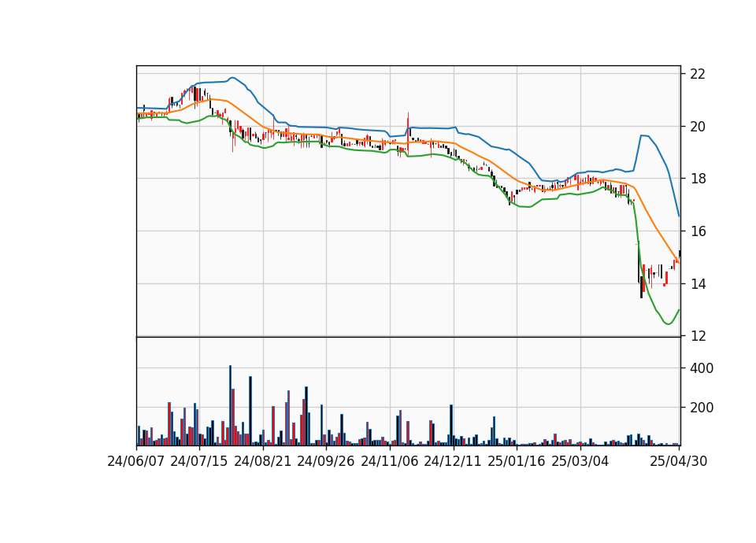
Task: Click price axis label 12
Action: click(x=698, y=336)
